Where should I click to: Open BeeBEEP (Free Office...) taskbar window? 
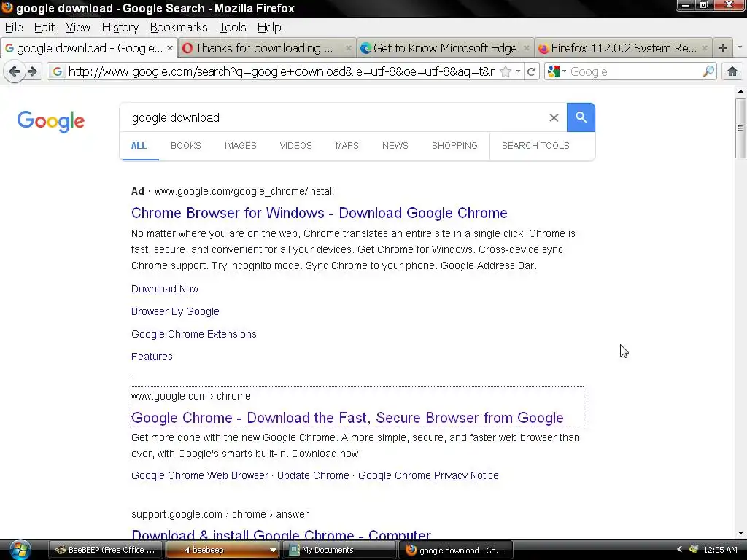tap(106, 550)
